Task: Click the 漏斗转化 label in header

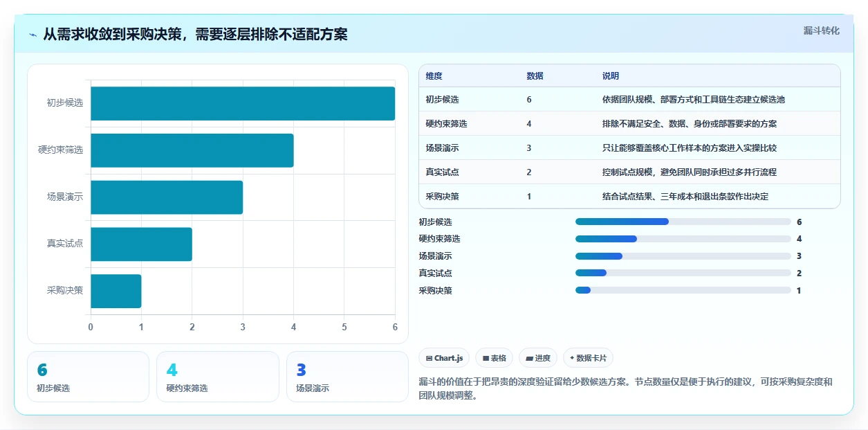Action: (822, 30)
